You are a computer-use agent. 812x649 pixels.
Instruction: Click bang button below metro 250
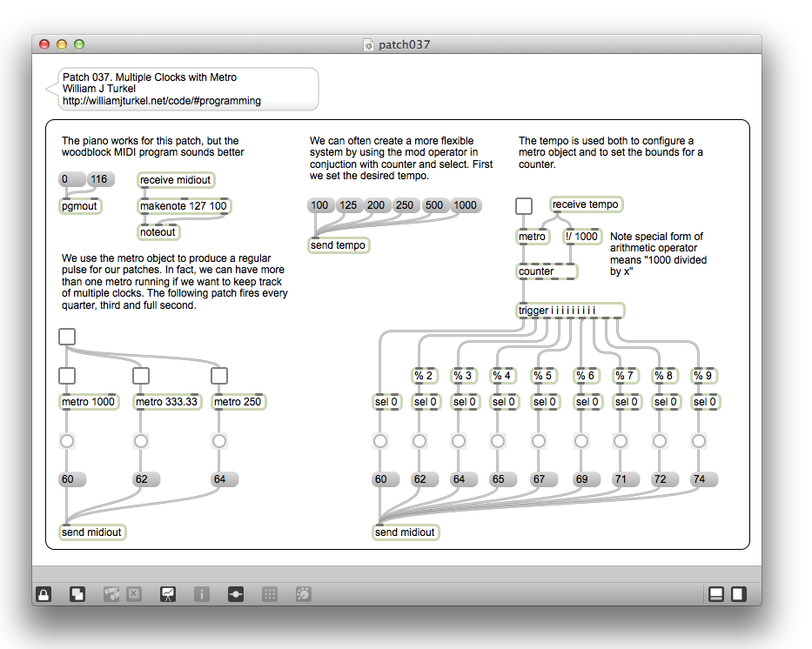(219, 442)
